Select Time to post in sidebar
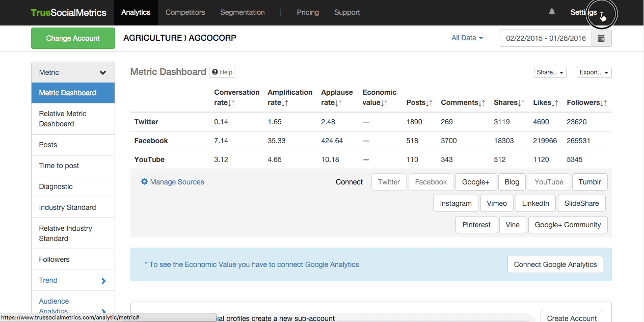 pyautogui.click(x=59, y=166)
